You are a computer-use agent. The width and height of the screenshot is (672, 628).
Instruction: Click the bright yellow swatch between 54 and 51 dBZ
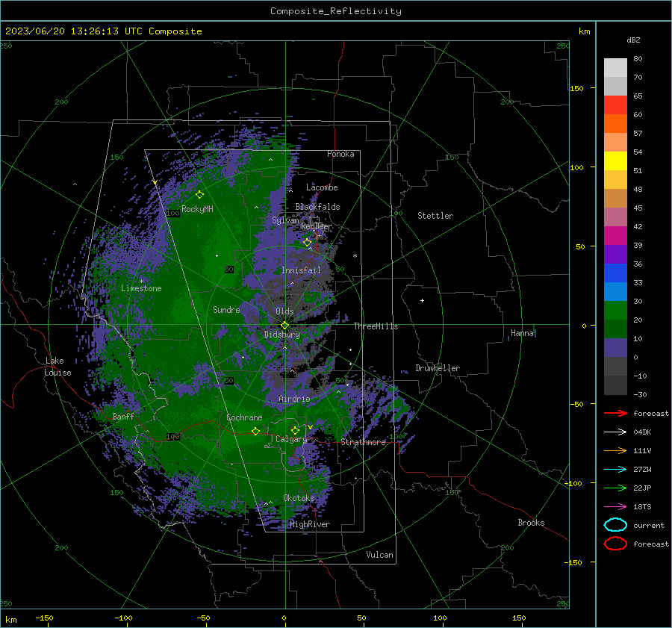[615, 161]
